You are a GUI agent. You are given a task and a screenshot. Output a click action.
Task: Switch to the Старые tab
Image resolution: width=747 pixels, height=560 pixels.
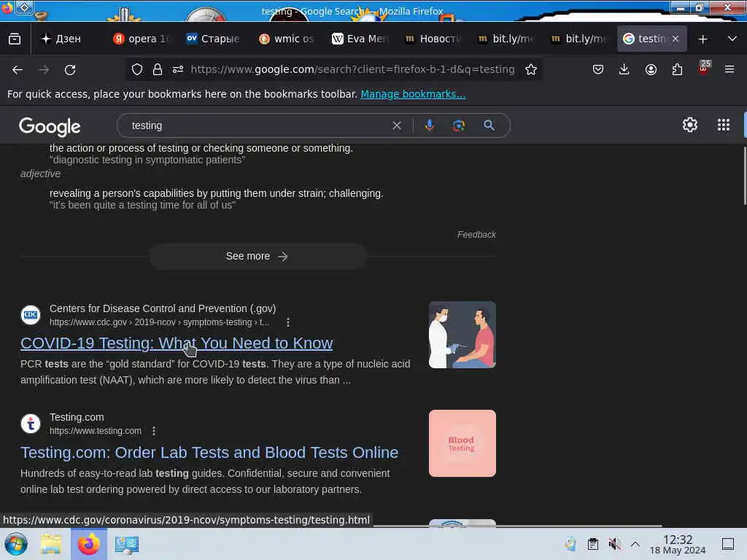[213, 39]
